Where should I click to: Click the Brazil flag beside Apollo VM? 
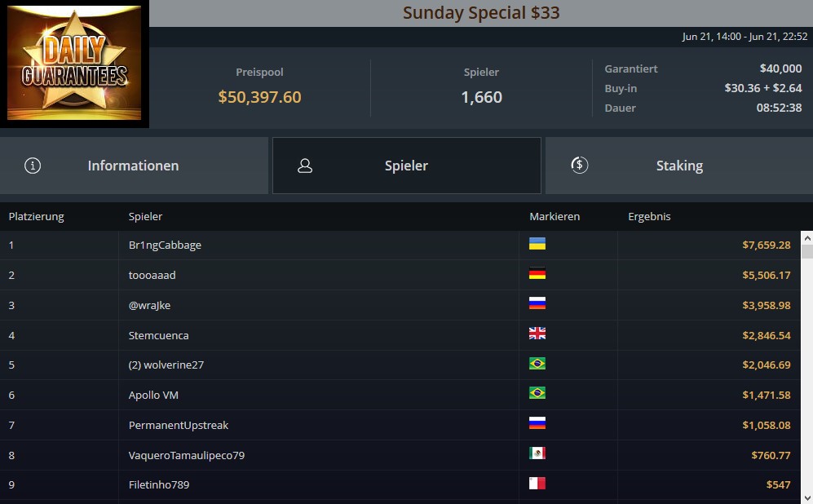[x=537, y=393]
